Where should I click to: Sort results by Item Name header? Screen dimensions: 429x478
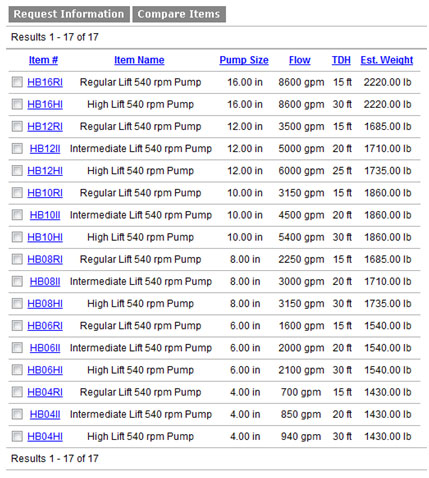click(139, 60)
